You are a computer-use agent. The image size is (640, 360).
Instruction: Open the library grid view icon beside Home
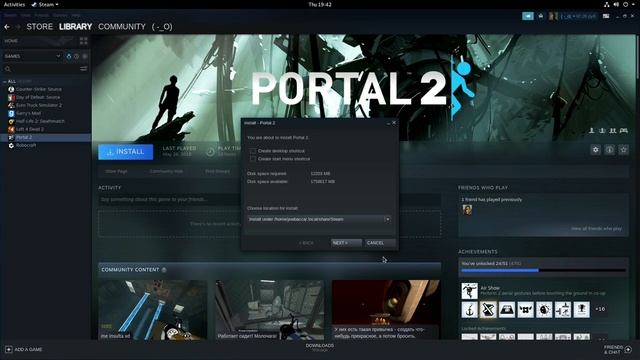[84, 41]
